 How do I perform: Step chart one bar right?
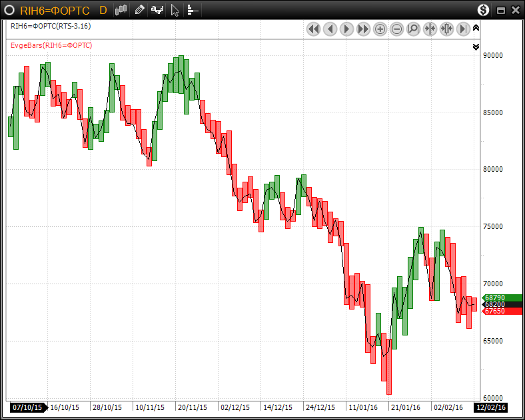(346, 29)
